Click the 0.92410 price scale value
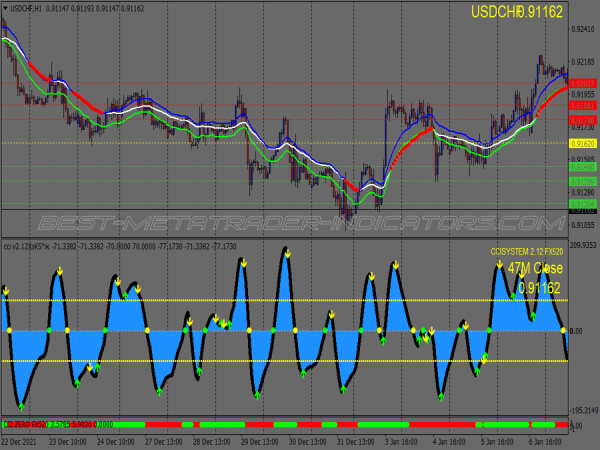The height and width of the screenshot is (450, 600). pyautogui.click(x=583, y=29)
